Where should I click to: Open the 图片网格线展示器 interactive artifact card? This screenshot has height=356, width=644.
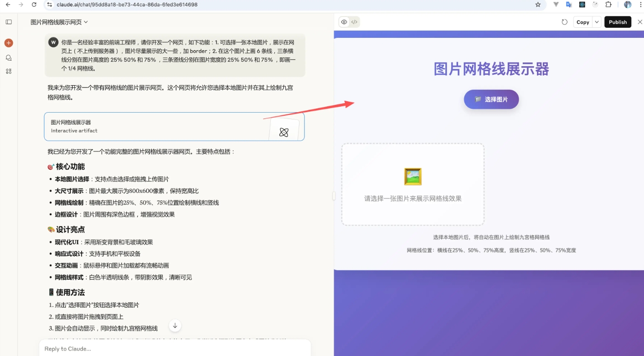174,126
